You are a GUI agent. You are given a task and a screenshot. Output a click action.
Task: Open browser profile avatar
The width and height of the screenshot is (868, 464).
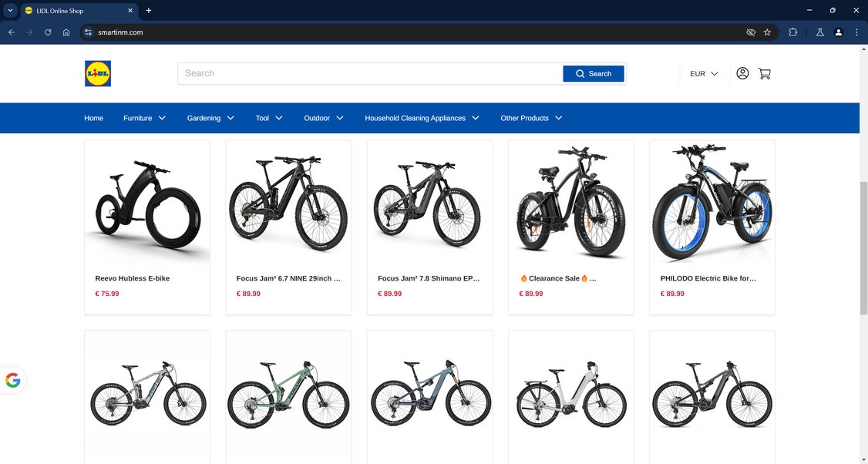[x=839, y=32]
